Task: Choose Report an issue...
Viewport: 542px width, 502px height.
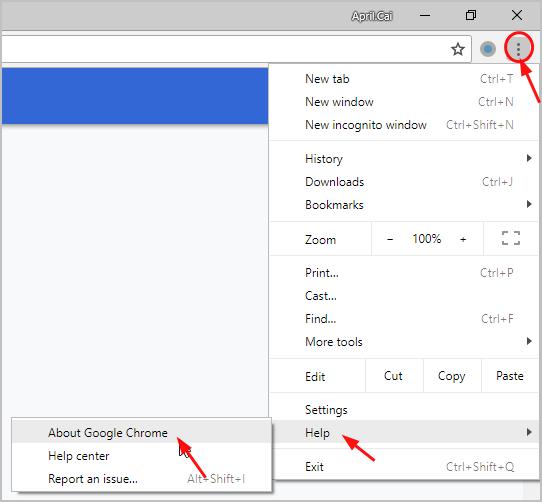Action: click(x=141, y=479)
